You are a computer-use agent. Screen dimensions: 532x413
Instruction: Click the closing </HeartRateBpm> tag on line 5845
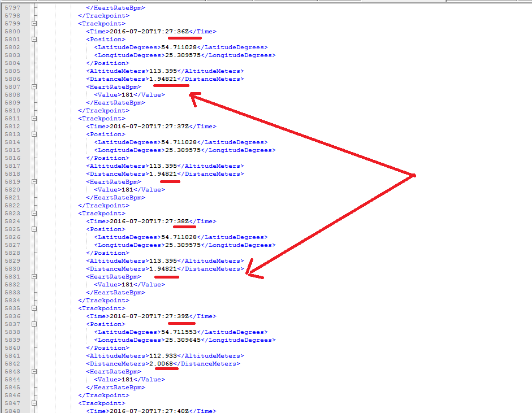coord(116,388)
